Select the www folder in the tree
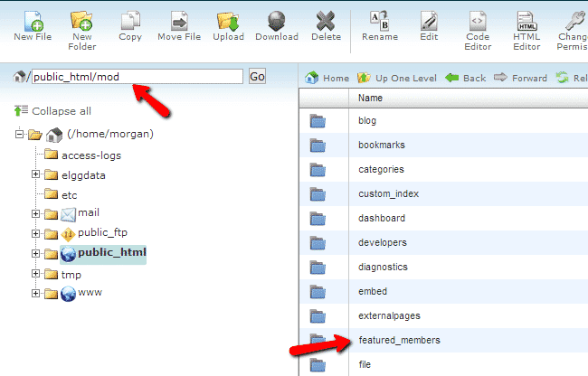 [x=90, y=293]
